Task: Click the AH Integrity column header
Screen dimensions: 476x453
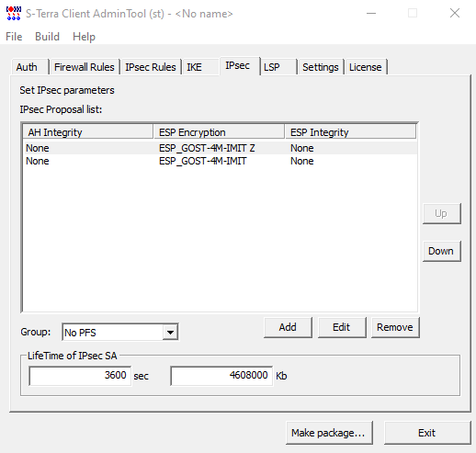Action: click(88, 132)
